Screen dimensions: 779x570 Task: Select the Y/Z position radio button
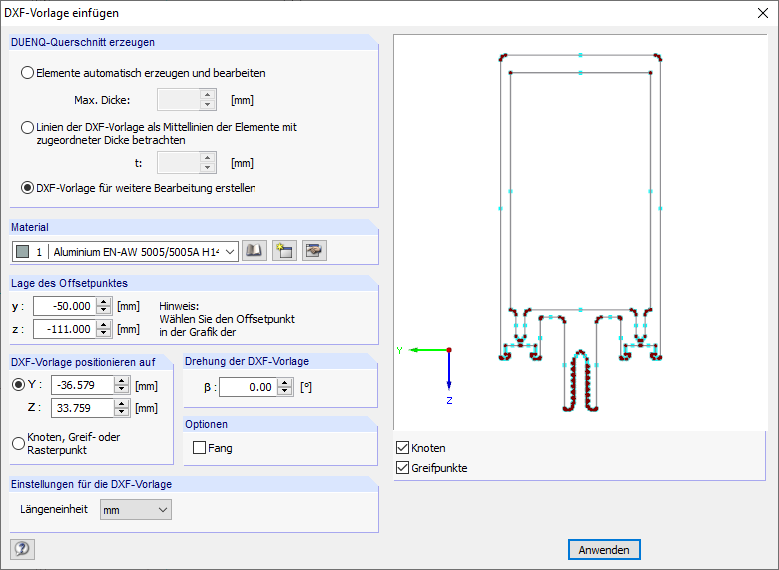coord(18,385)
